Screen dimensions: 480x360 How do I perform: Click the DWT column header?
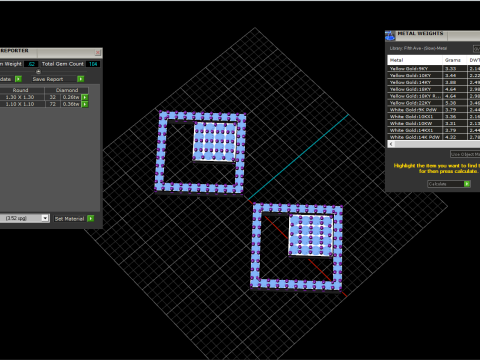tap(474, 60)
